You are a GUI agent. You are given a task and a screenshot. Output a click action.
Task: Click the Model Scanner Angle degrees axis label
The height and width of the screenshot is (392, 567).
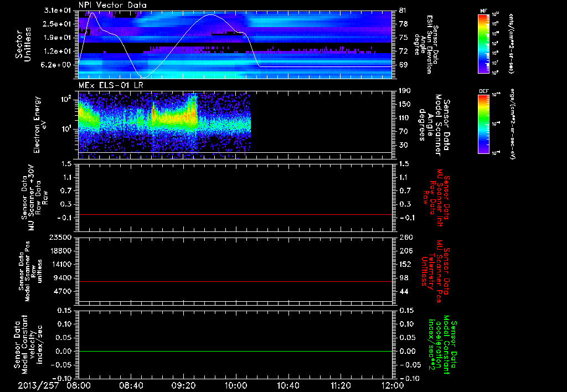(x=434, y=125)
